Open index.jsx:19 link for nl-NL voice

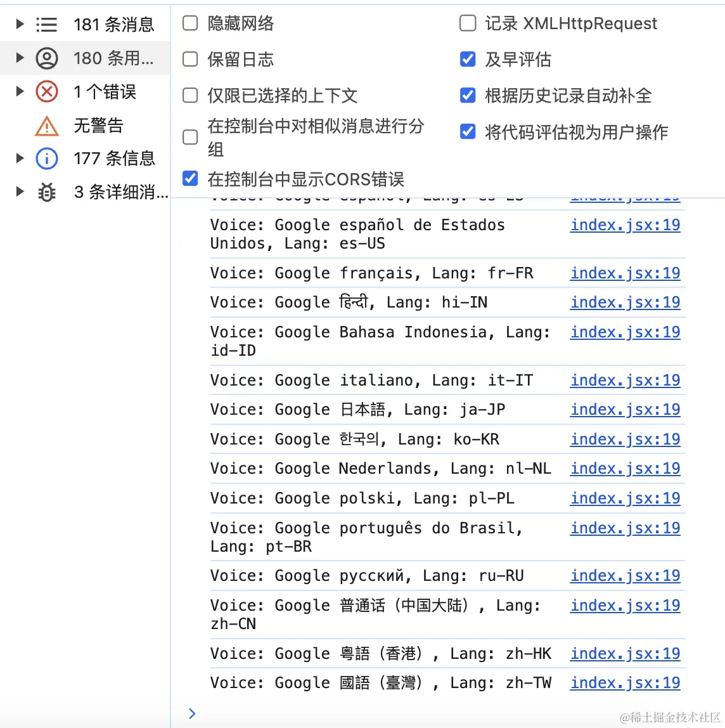click(x=626, y=469)
